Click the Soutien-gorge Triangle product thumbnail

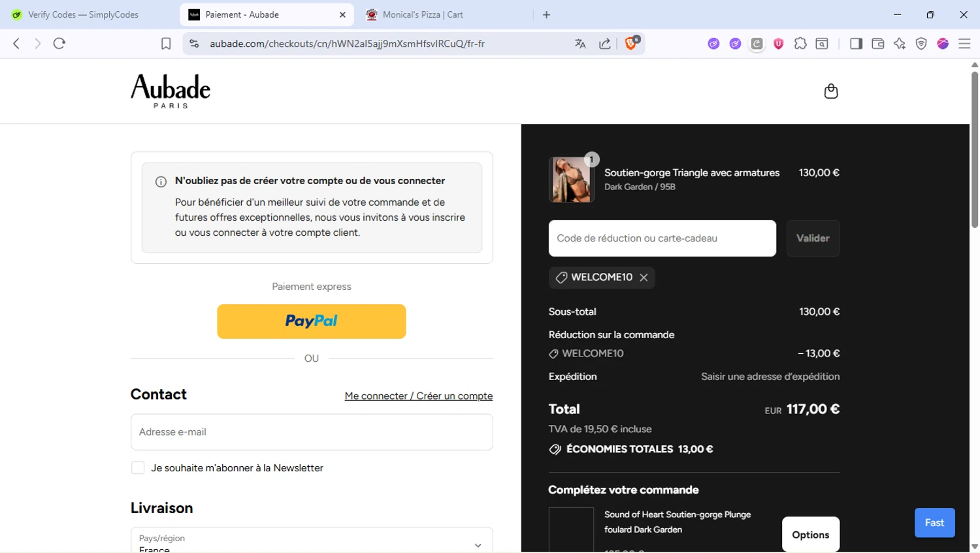571,180
